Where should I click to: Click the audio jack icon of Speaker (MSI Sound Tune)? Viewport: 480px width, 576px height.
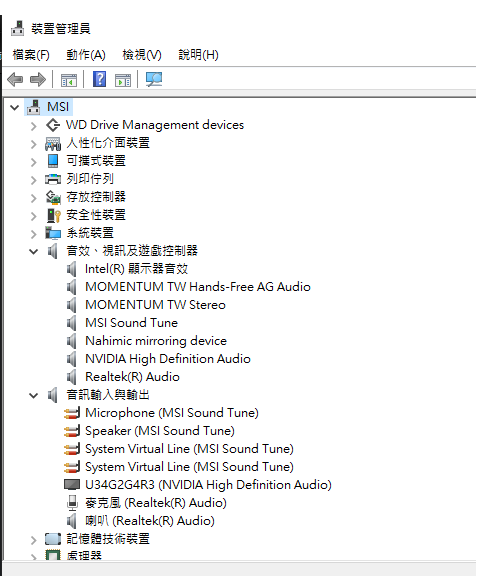tap(72, 431)
